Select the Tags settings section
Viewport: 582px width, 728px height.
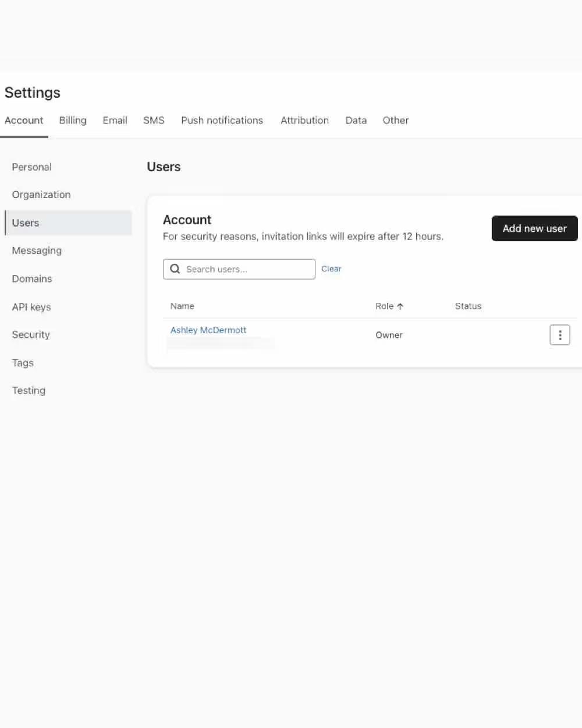tap(23, 363)
